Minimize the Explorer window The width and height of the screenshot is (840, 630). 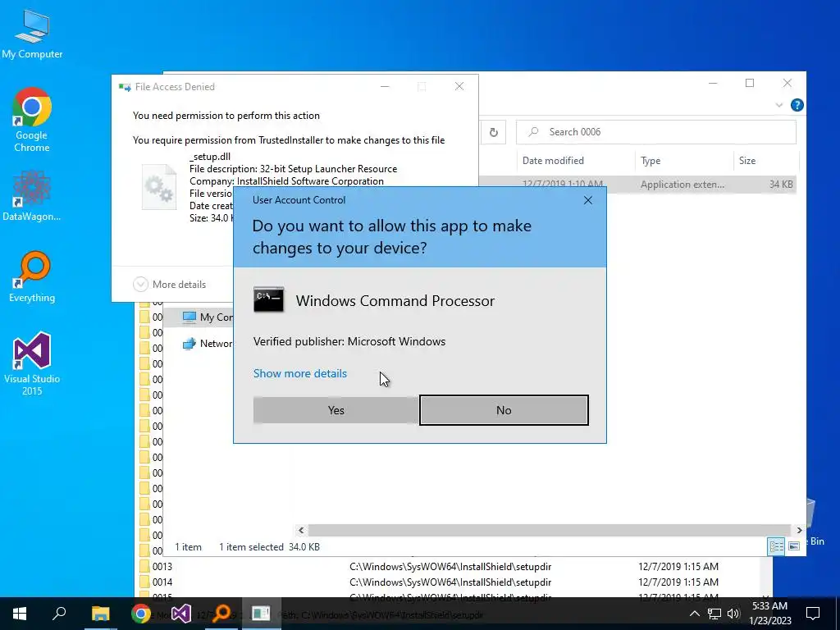[x=713, y=83]
